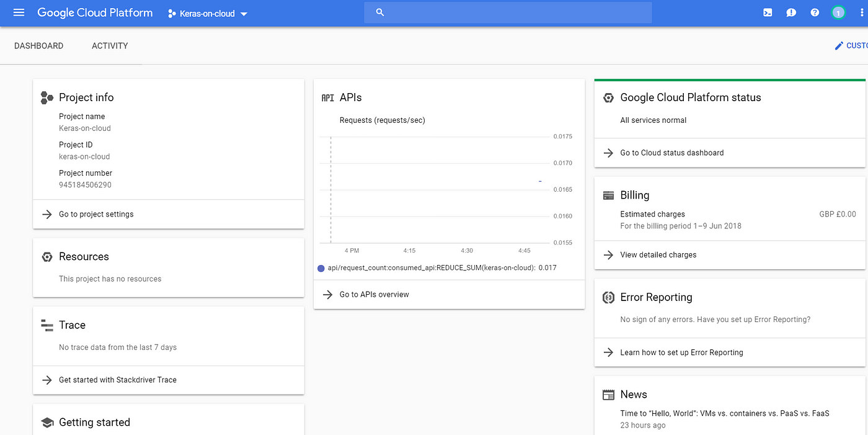The image size is (868, 435).
Task: Click the 23 hours ago news timestamp
Action: (x=643, y=425)
